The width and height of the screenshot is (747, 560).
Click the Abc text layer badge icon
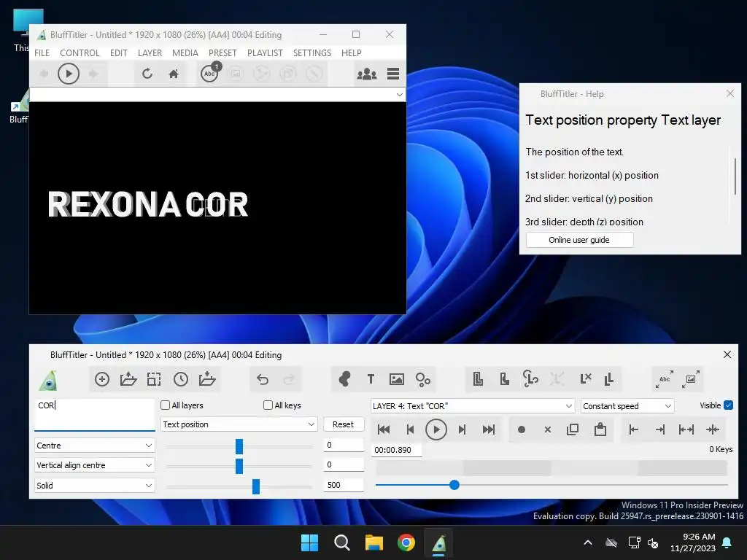(x=210, y=73)
